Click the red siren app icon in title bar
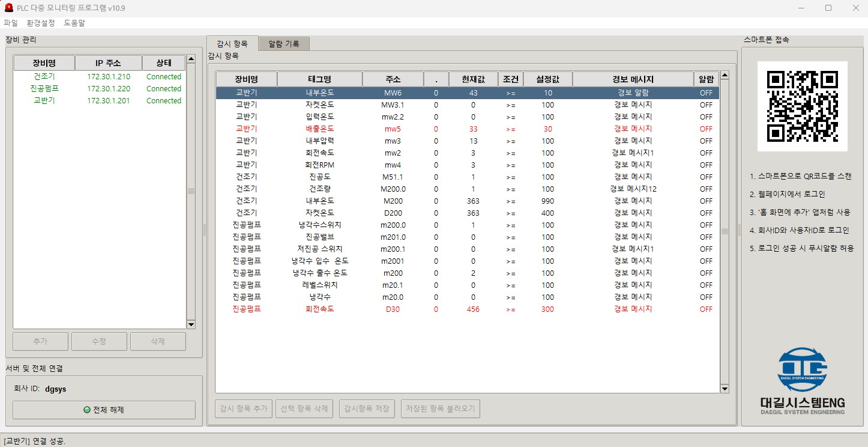Screen dimensions: 868x447 coord(9,8)
